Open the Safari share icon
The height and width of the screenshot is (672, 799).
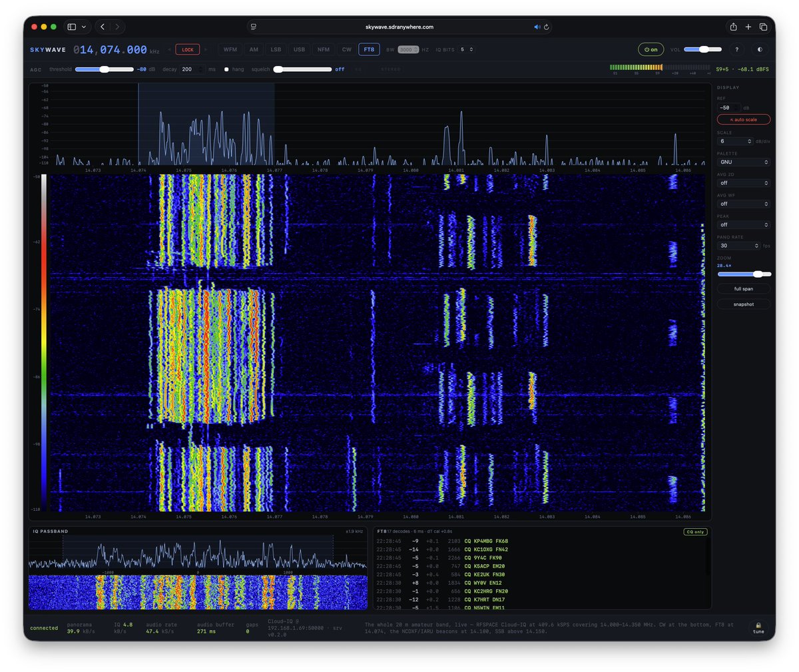pyautogui.click(x=733, y=27)
